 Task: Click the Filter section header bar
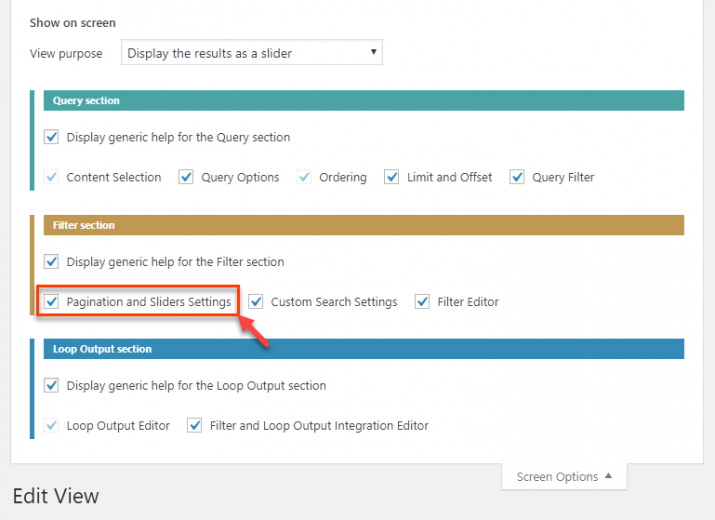coord(364,225)
